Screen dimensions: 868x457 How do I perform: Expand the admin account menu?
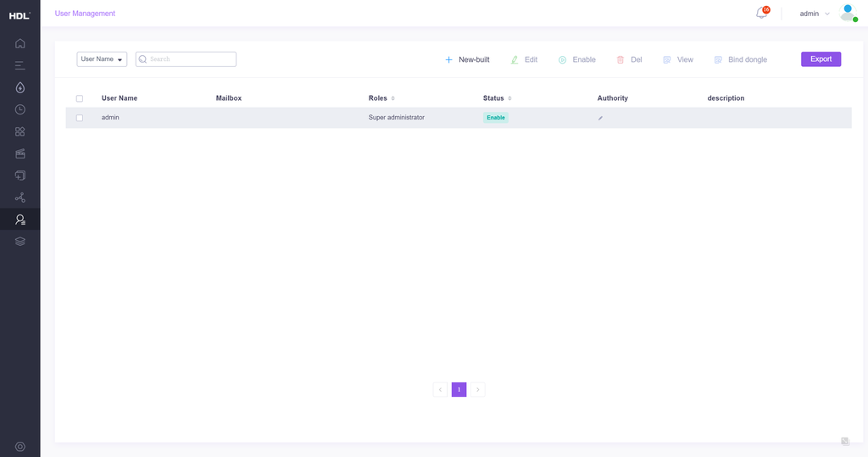coord(815,14)
